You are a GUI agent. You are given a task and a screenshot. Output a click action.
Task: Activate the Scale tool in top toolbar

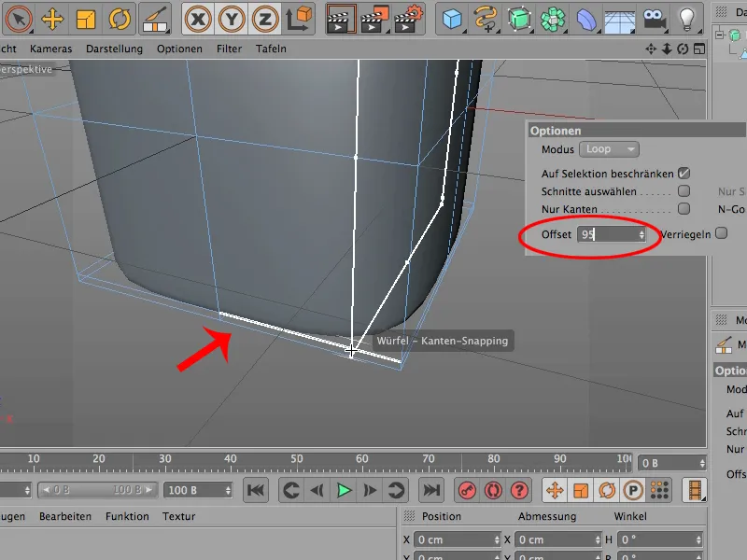coord(86,19)
